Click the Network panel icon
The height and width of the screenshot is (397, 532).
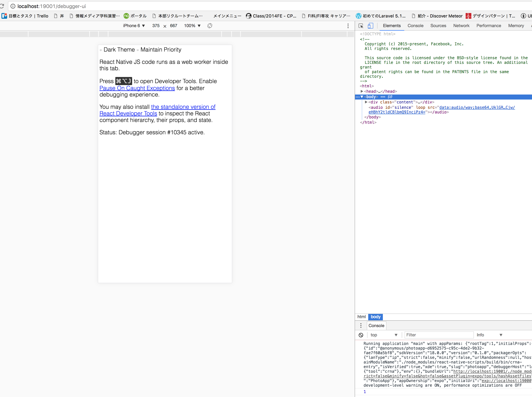tap(462, 26)
